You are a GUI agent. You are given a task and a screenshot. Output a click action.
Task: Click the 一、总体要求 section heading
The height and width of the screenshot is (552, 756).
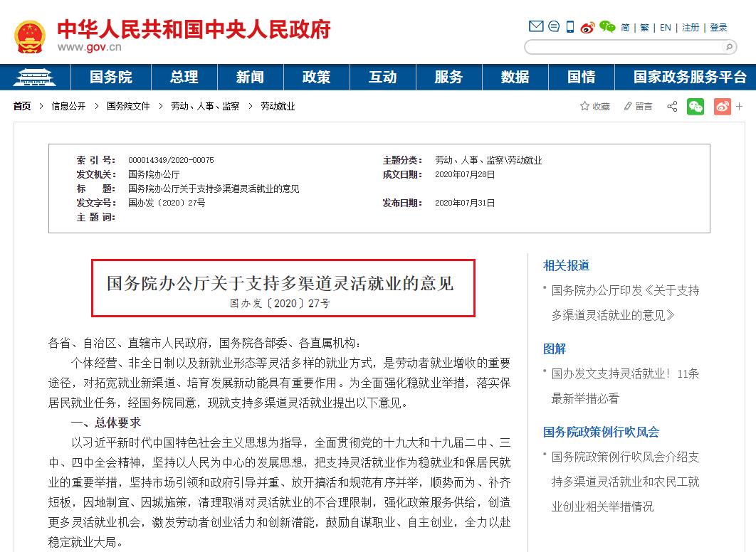106,423
